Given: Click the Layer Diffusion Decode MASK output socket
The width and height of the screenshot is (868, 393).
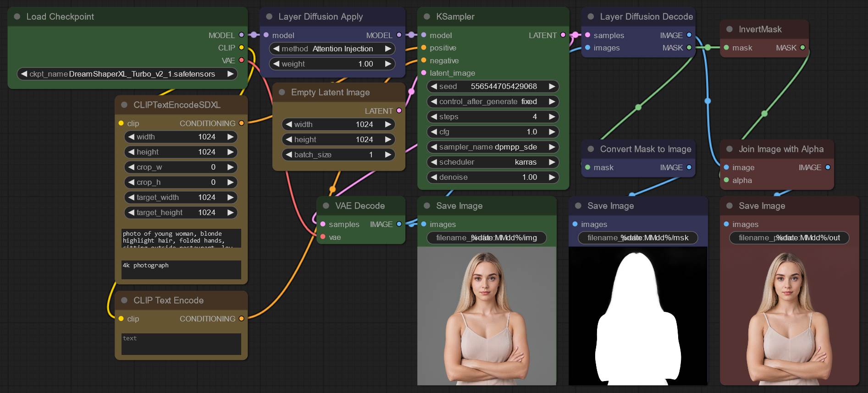Looking at the screenshot, I should pos(689,48).
